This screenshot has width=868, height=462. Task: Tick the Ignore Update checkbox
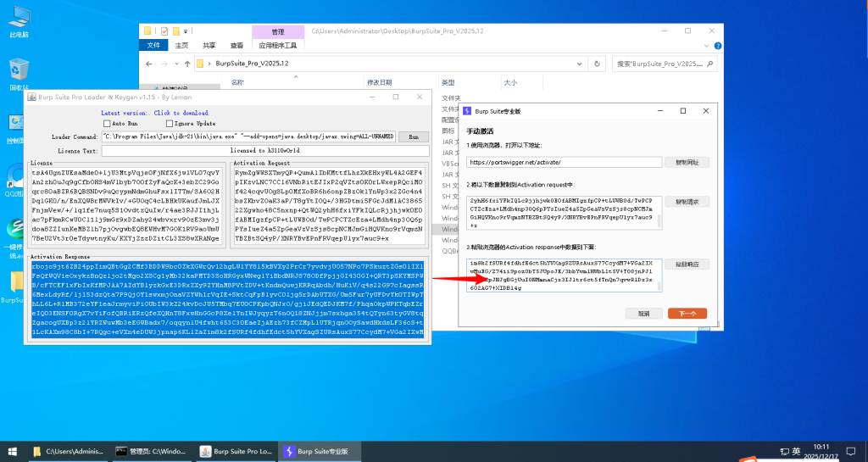(x=169, y=124)
